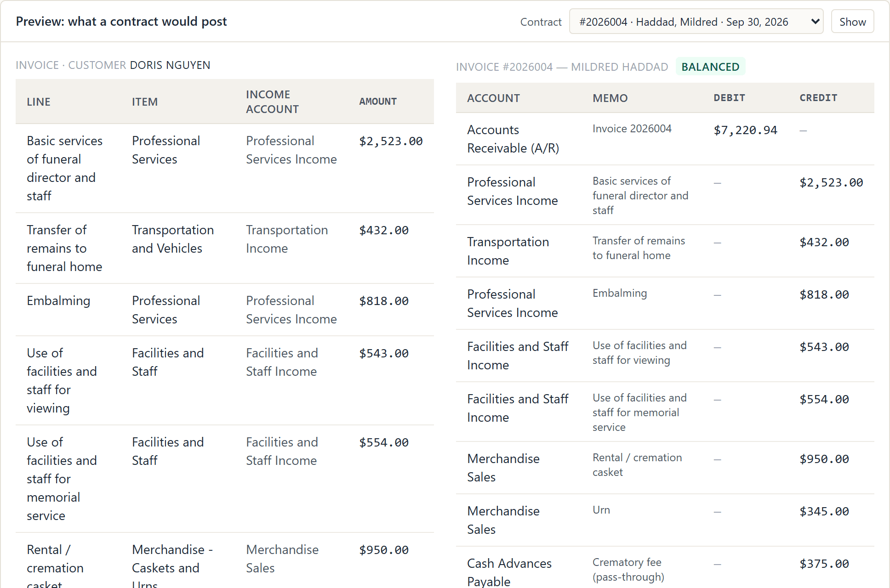
Task: Click the $818.00 credit entry
Action: [824, 295]
